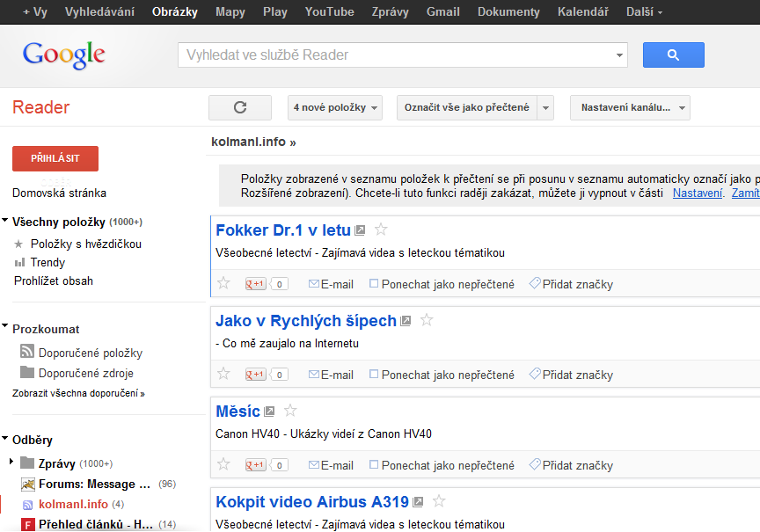The height and width of the screenshot is (532, 760).
Task: Enable Ponechat jako nepřečtené for Měsíc item
Action: [x=374, y=465]
